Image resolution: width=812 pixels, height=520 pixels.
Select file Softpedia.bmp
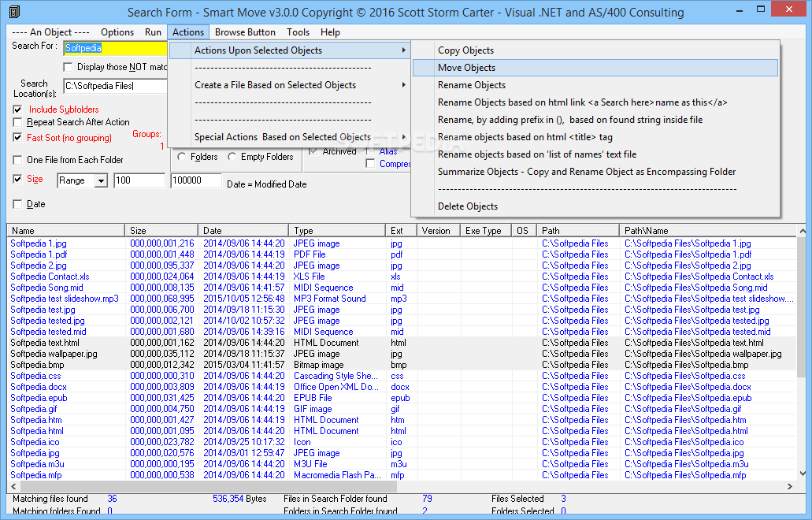click(x=37, y=365)
